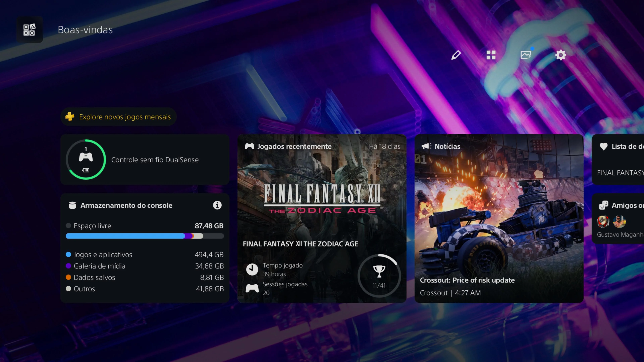Open the Amigos online card heading
This screenshot has height=362, width=644.
(628, 205)
